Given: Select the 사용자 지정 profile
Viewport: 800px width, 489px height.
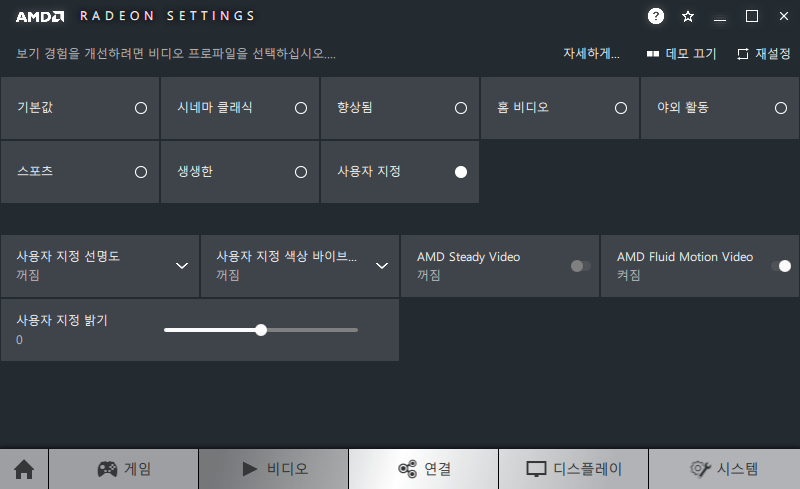Looking at the screenshot, I should [400, 172].
